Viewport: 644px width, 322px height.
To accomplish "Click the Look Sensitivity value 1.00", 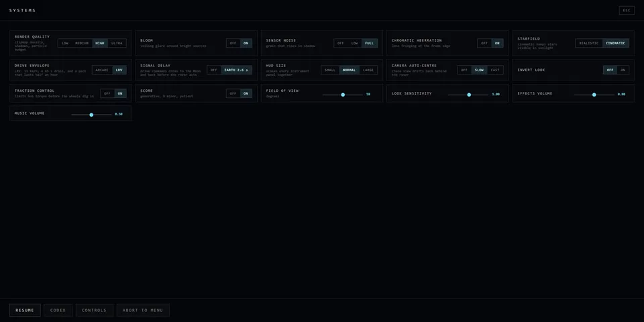I will (x=496, y=95).
